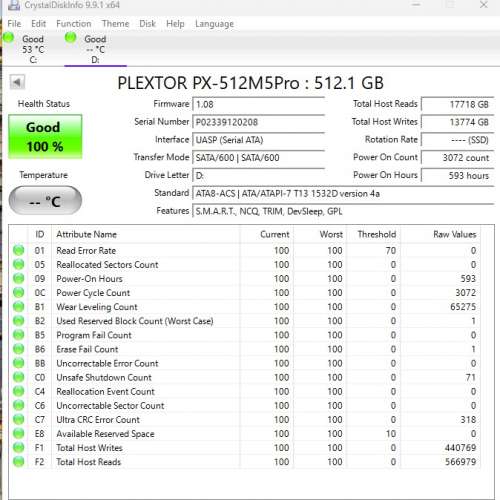Select the C: drive tab
The height and width of the screenshot is (500, 500).
(x=33, y=49)
